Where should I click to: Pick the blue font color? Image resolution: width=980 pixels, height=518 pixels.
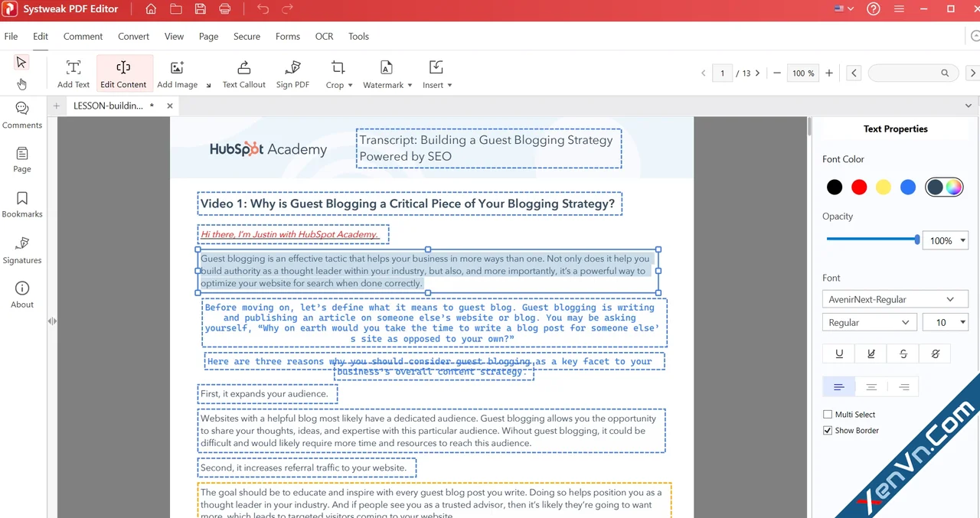pyautogui.click(x=908, y=187)
